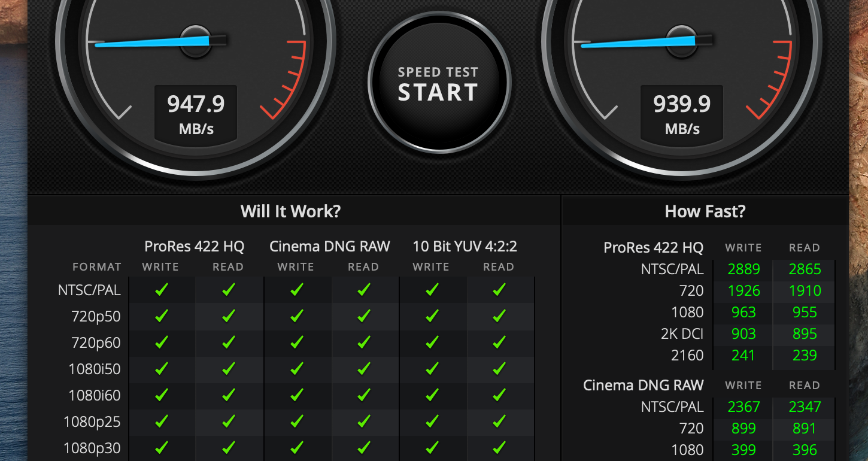
Task: Click the 1080p25 format row label
Action: (x=92, y=422)
